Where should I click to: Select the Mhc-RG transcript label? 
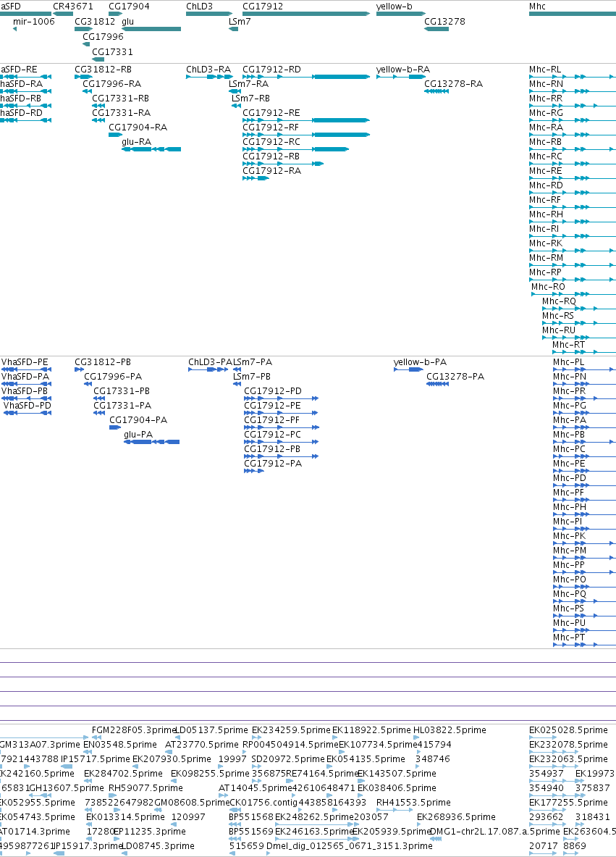[546, 113]
